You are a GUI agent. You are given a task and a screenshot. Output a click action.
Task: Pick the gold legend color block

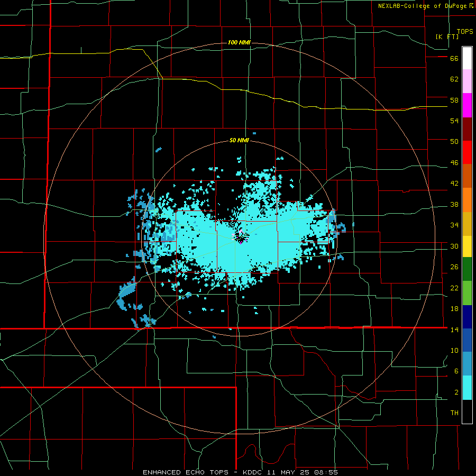(x=467, y=224)
